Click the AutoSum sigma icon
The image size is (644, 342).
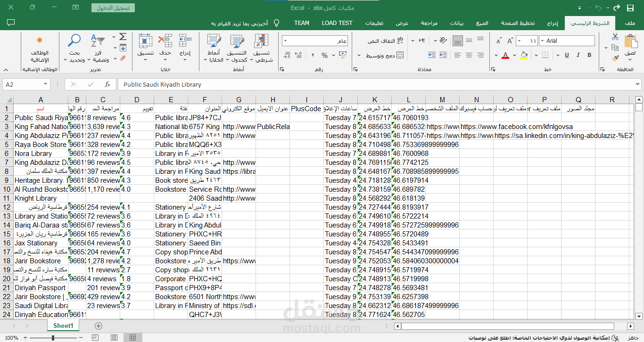coord(123,37)
